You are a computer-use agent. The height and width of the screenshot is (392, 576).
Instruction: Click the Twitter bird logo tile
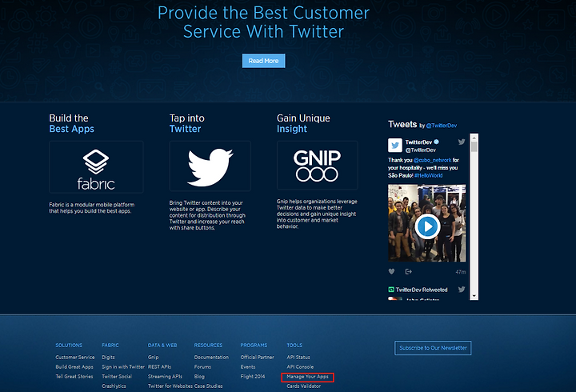tap(210, 166)
